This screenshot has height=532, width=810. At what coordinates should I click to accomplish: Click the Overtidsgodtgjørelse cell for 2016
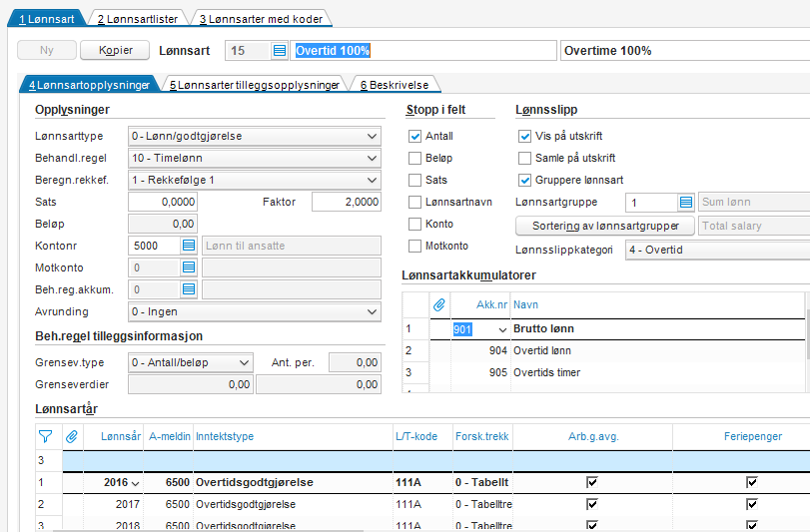293,482
